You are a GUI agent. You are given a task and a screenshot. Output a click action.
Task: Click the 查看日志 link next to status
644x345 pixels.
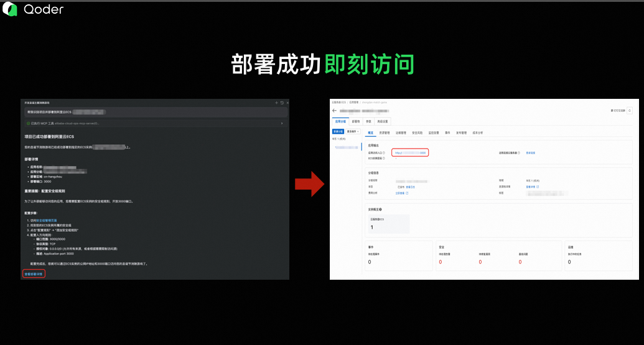(x=410, y=187)
